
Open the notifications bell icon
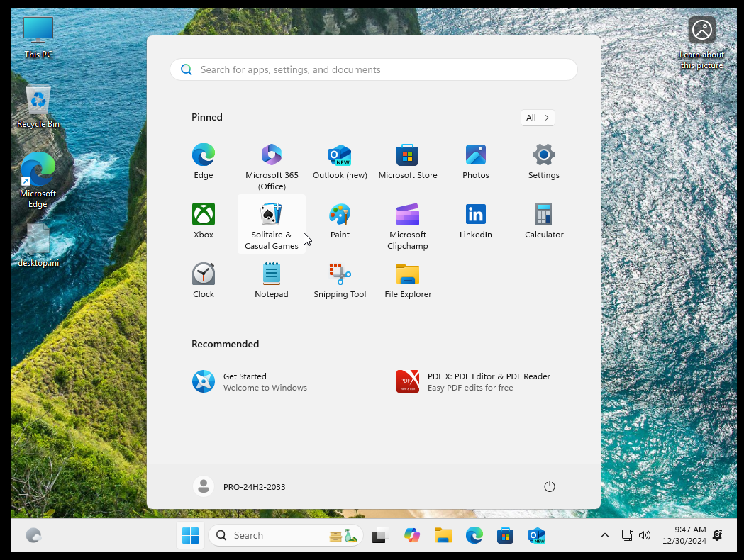click(718, 535)
